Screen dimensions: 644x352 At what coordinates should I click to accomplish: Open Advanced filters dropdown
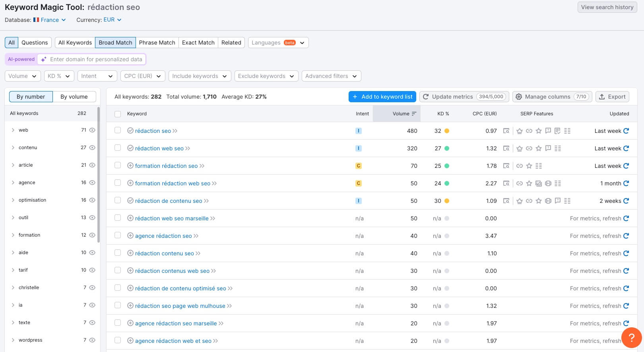pyautogui.click(x=332, y=76)
